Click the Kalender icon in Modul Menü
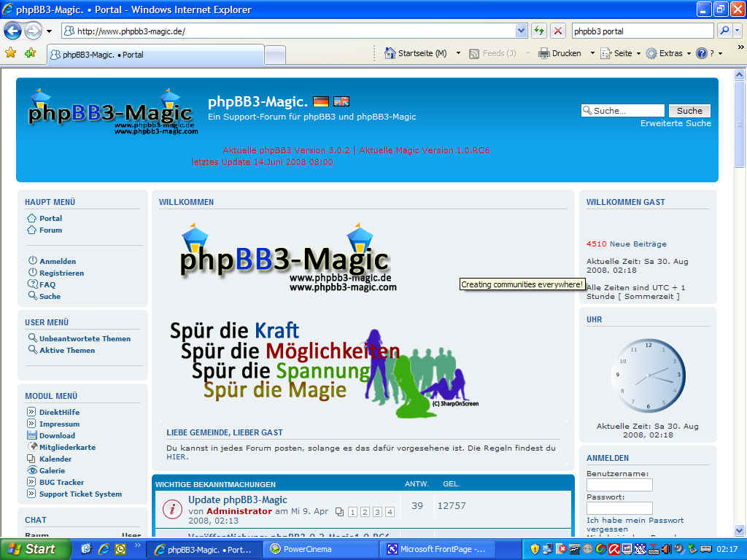The width and height of the screenshot is (747, 560). (x=31, y=459)
